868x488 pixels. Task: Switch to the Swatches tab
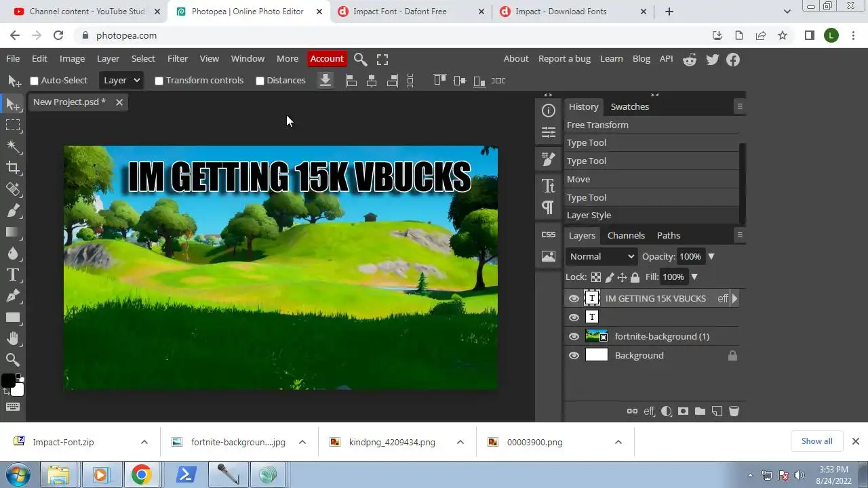[630, 106]
